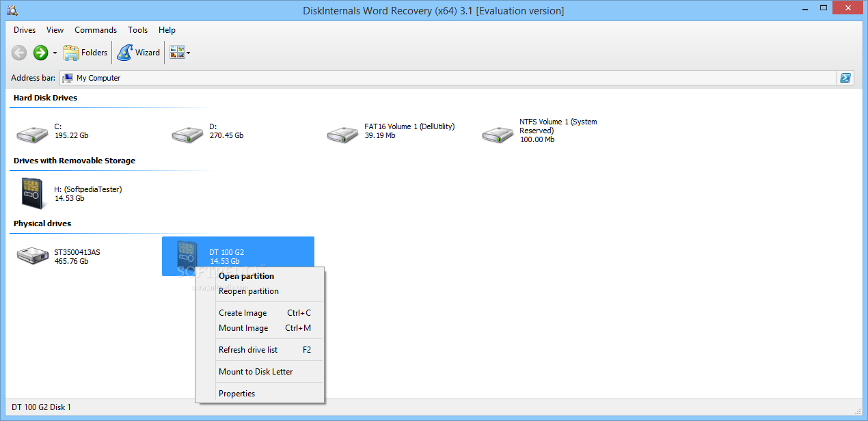
Task: Expand the Forward arrow history dropdown
Action: click(x=55, y=53)
